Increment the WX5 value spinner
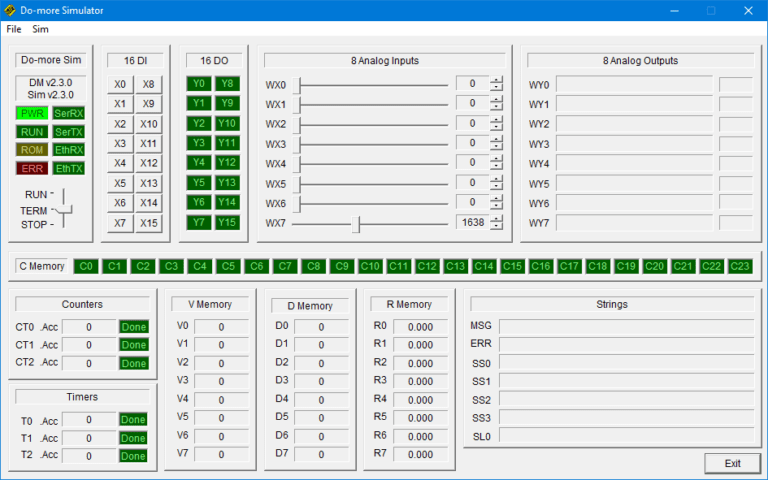The image size is (768, 480). 497,179
